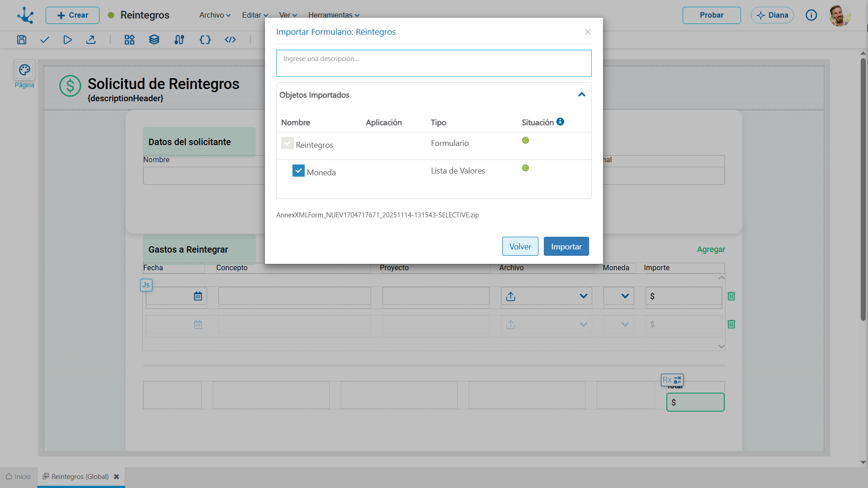Viewport: 868px width, 488px height.
Task: Click the Situación info icon
Action: (560, 122)
